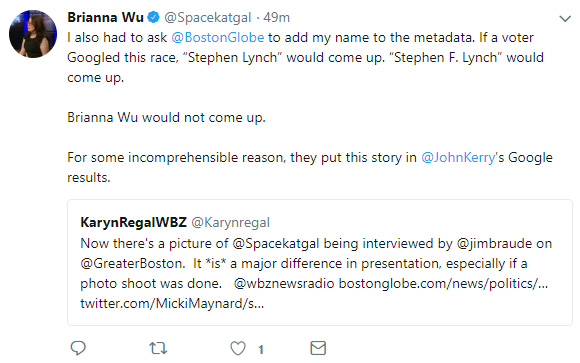Send tweet via direct message envelope icon
The width and height of the screenshot is (580, 363).
click(318, 348)
